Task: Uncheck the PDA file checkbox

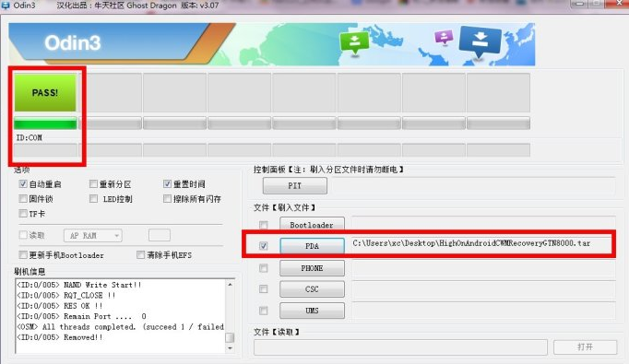Action: (263, 246)
